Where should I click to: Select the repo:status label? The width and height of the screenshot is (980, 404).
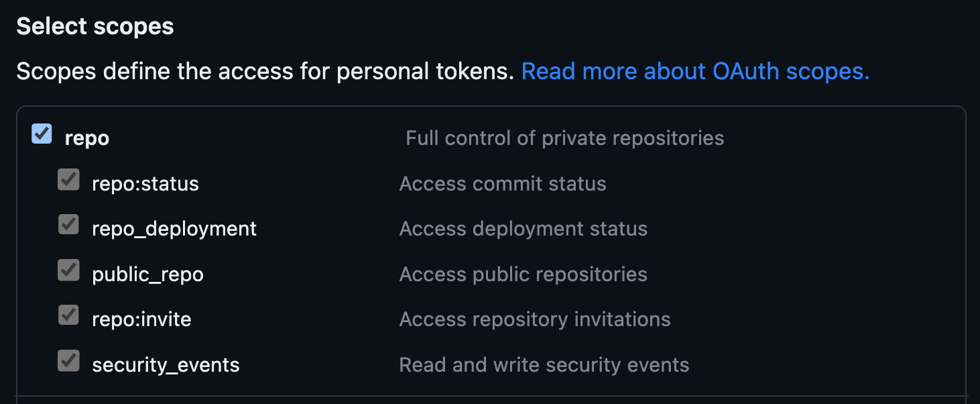pos(145,183)
